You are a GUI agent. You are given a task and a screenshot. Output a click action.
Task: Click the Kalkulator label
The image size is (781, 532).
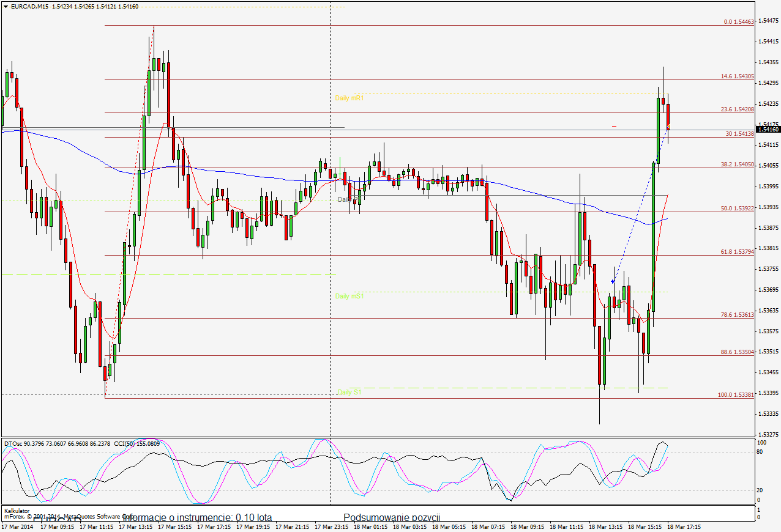pos(17,511)
